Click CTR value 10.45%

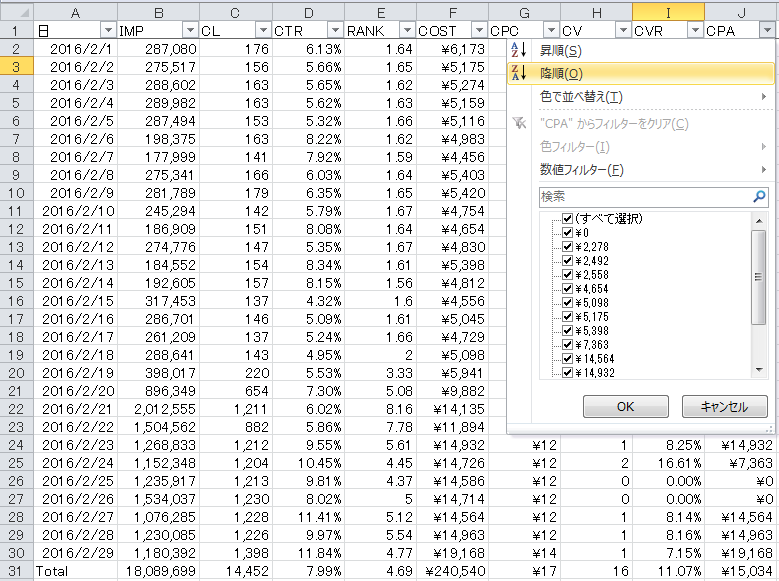click(x=309, y=463)
